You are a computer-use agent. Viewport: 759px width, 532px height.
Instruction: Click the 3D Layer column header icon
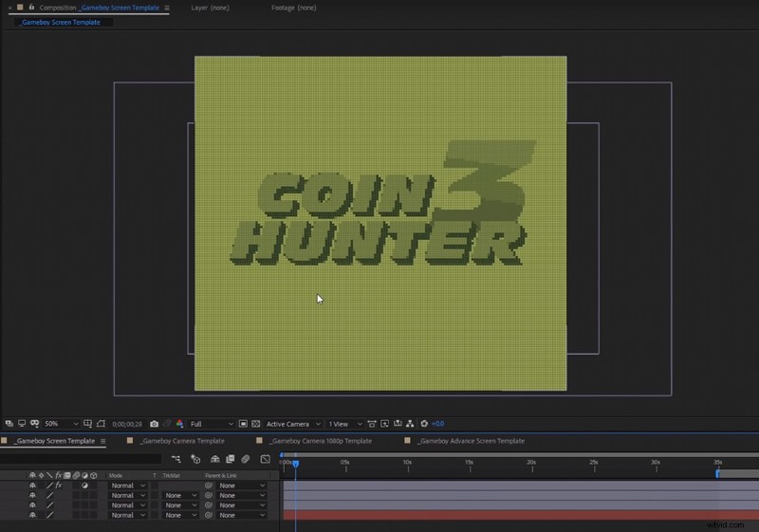(93, 475)
